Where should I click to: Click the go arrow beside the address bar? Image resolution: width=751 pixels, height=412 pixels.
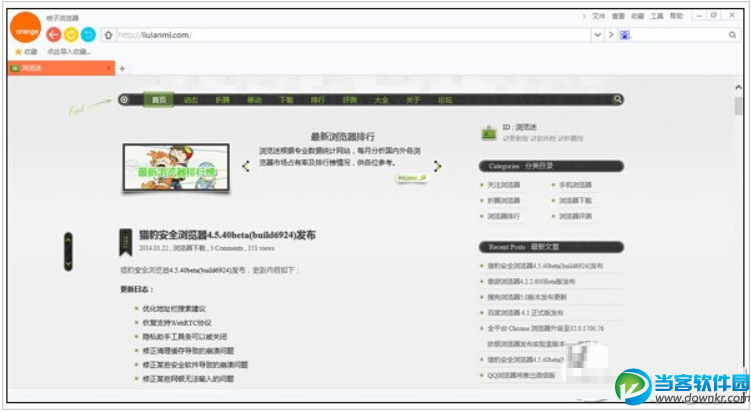[x=611, y=34]
